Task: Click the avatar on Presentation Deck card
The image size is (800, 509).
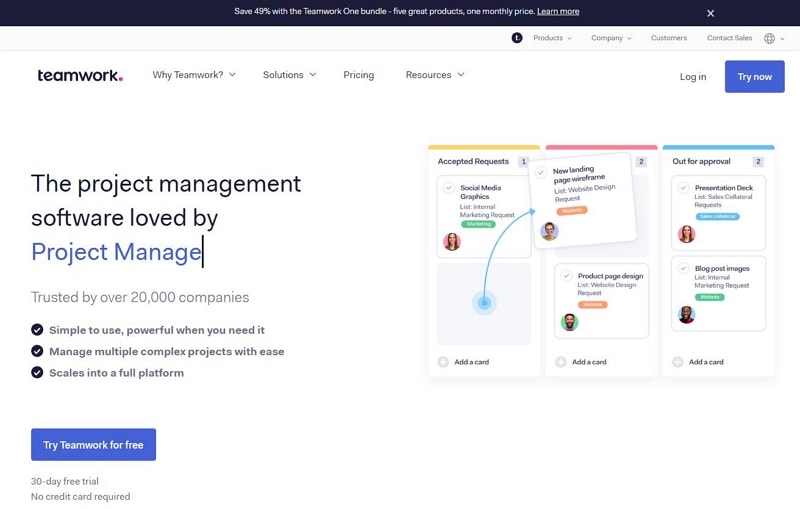Action: click(686, 234)
